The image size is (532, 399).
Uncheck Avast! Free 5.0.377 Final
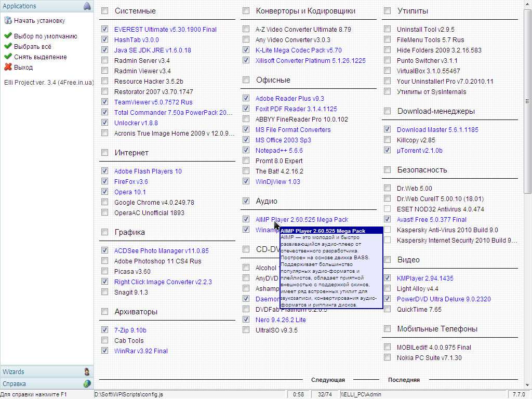[387, 220]
